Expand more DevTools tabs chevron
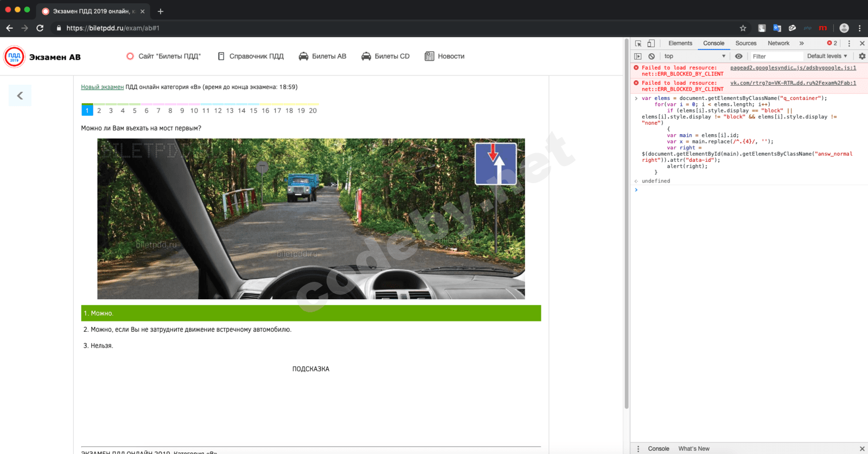Screen dimensions: 868x454 coord(801,43)
